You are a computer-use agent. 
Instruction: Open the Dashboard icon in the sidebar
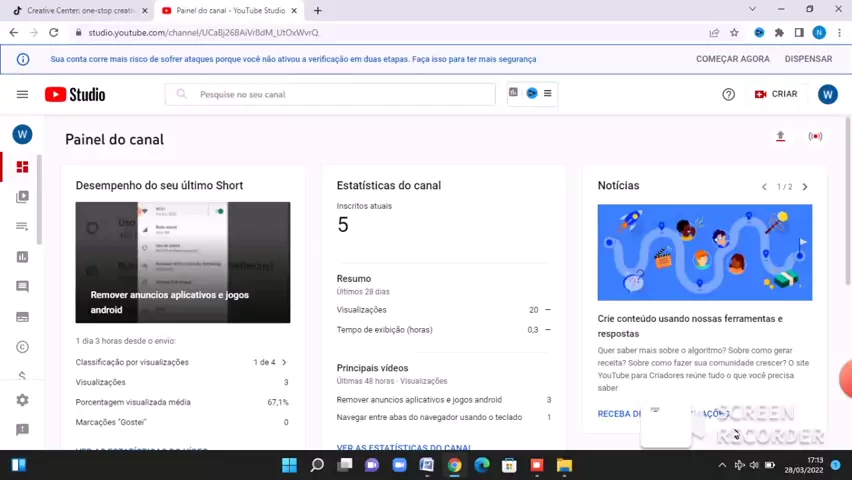pyautogui.click(x=22, y=167)
